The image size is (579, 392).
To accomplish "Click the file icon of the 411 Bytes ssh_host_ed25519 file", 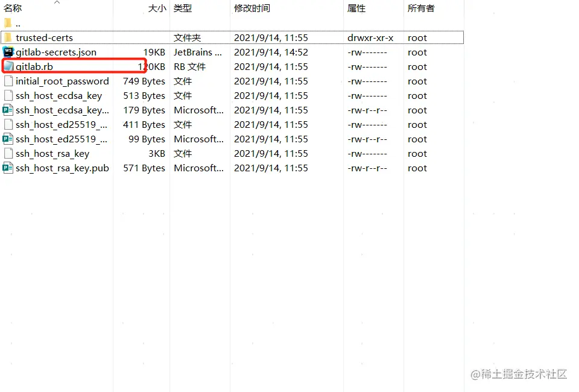I will 8,124.
